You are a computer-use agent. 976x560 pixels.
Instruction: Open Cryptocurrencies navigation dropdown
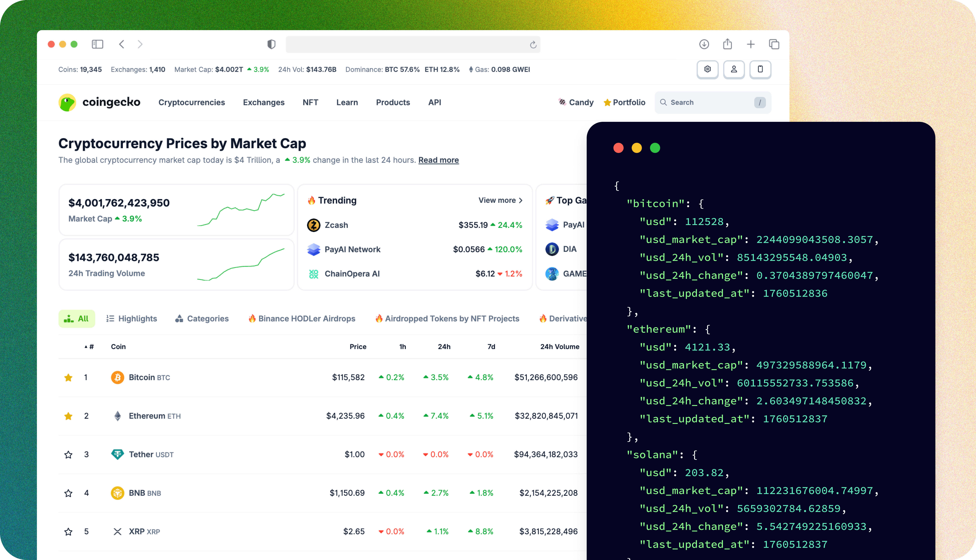click(192, 102)
